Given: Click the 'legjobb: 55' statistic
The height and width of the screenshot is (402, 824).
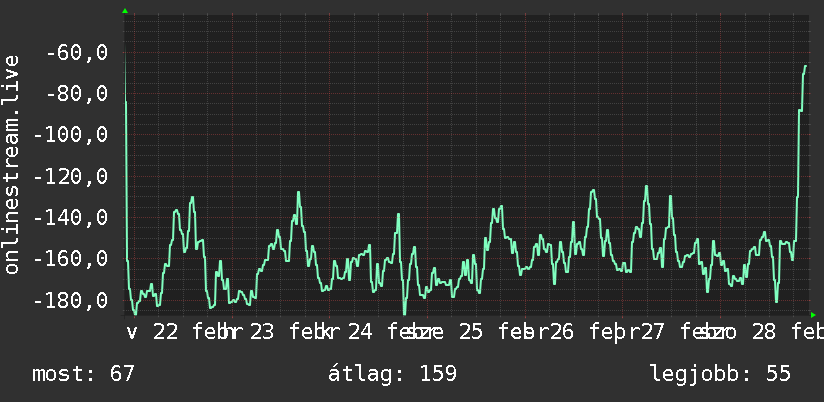Looking at the screenshot, I should (x=720, y=374).
